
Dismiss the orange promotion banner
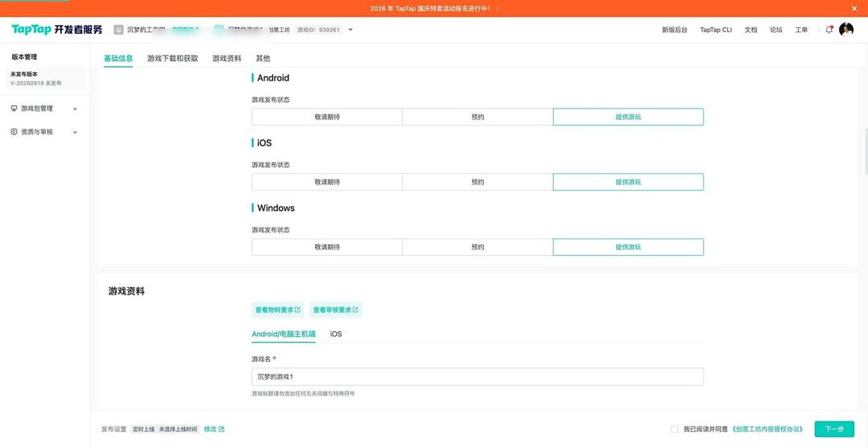(x=854, y=8)
